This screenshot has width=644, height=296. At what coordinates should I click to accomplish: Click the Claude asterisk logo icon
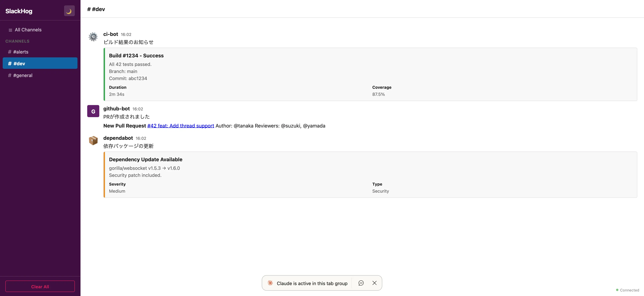(x=270, y=283)
